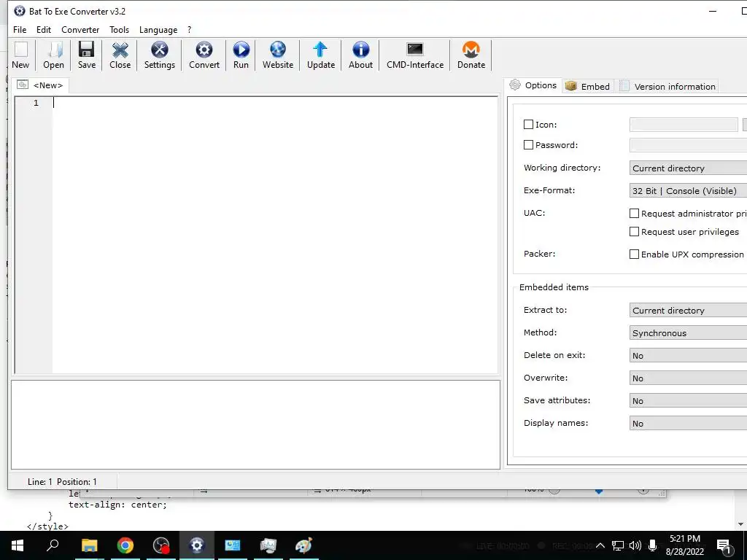Open the Paint palette icon in the taskbar

point(303,545)
